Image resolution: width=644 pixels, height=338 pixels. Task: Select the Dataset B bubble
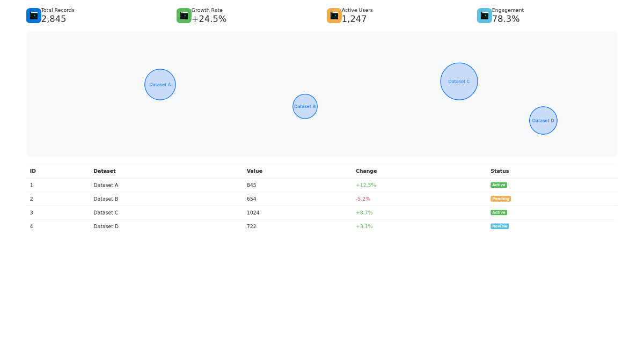coord(305,106)
